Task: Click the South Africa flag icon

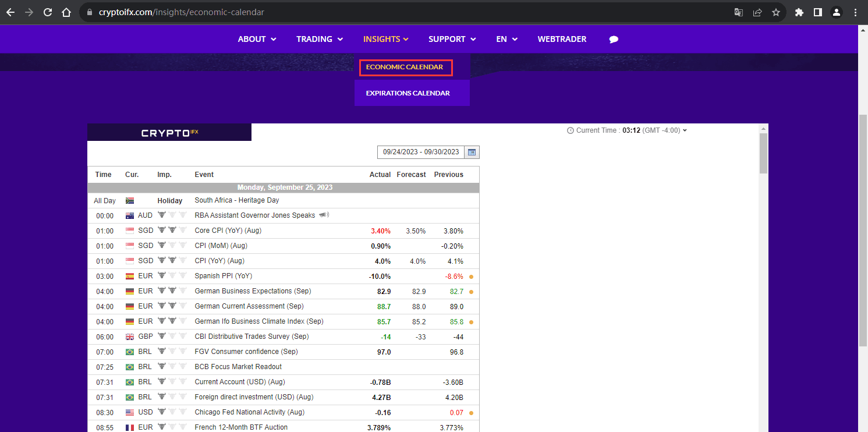Action: click(x=130, y=200)
